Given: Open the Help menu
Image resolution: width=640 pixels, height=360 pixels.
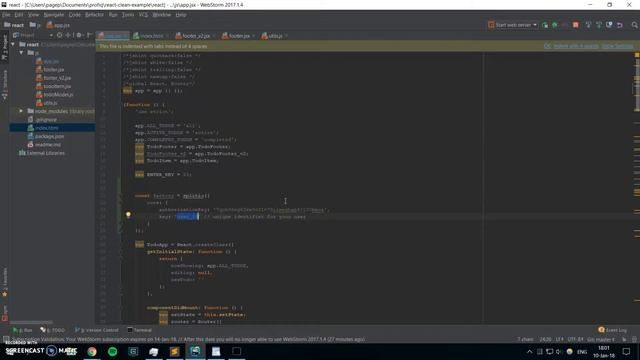Looking at the screenshot, I should tap(181, 15).
